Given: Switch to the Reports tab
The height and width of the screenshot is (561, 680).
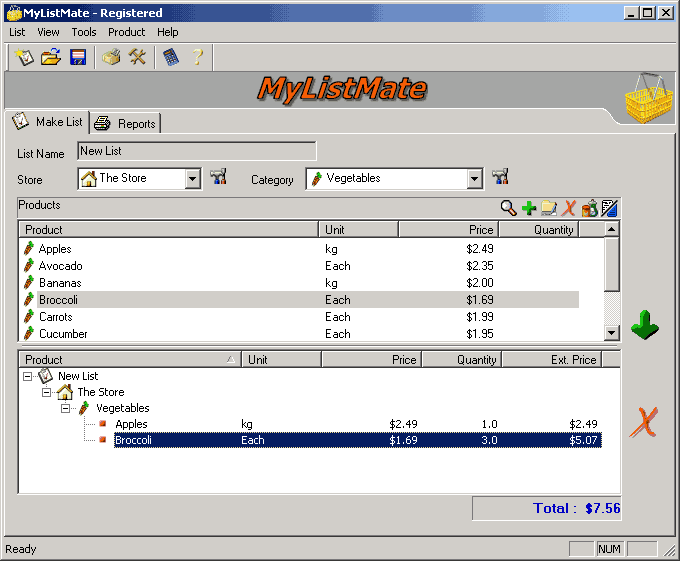Looking at the screenshot, I should (127, 123).
